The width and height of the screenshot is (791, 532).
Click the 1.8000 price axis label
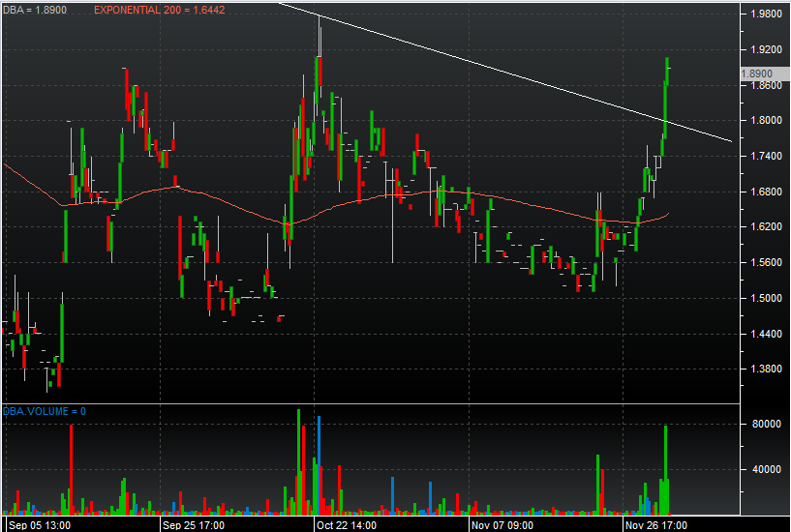(766, 121)
